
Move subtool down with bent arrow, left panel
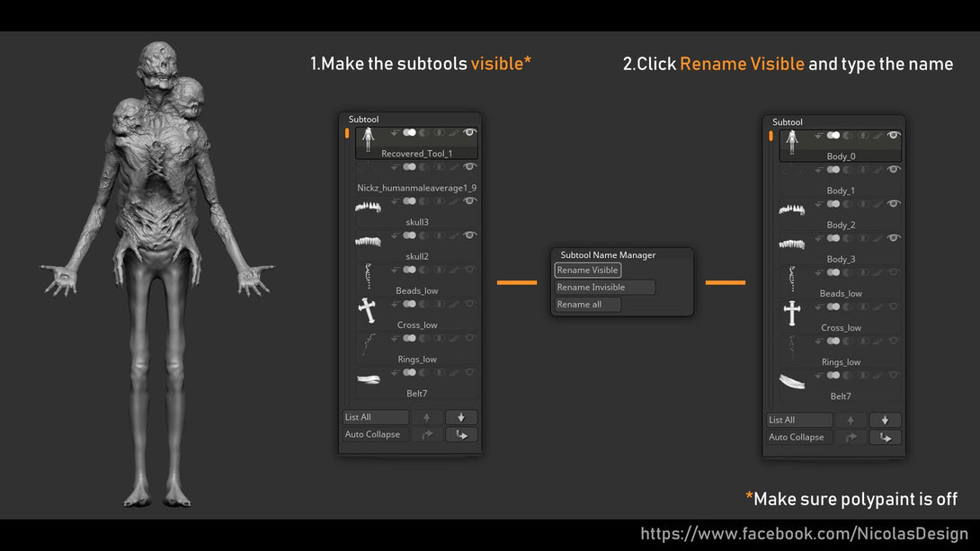[461, 435]
